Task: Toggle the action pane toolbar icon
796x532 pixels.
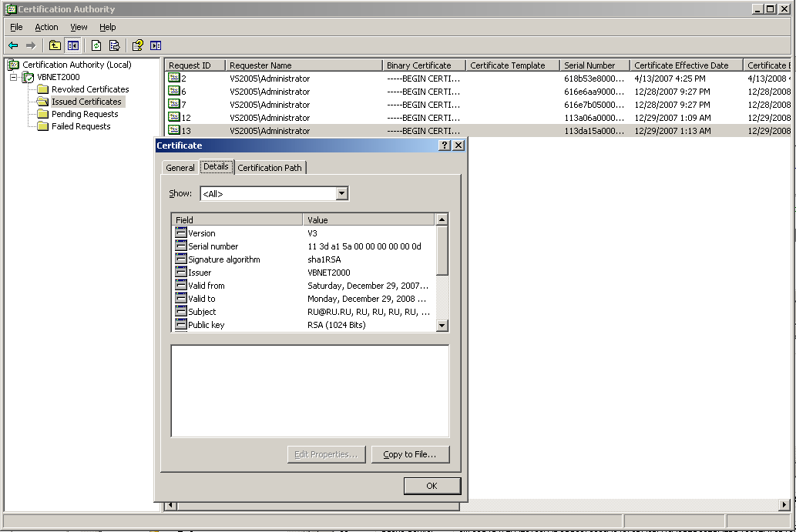Action: pyautogui.click(x=156, y=45)
